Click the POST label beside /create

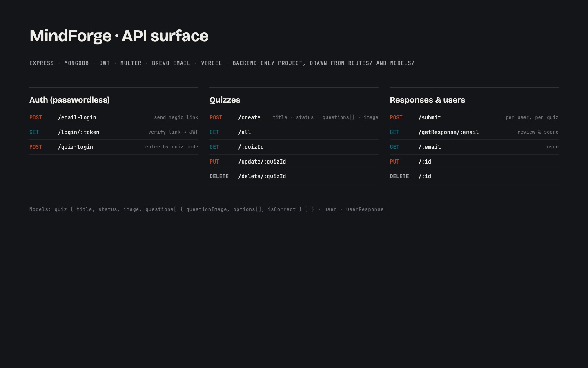click(216, 117)
